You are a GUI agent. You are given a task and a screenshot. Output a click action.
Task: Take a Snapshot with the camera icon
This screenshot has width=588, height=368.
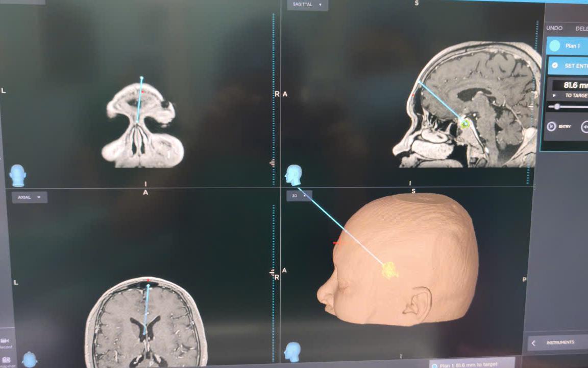click(6, 360)
